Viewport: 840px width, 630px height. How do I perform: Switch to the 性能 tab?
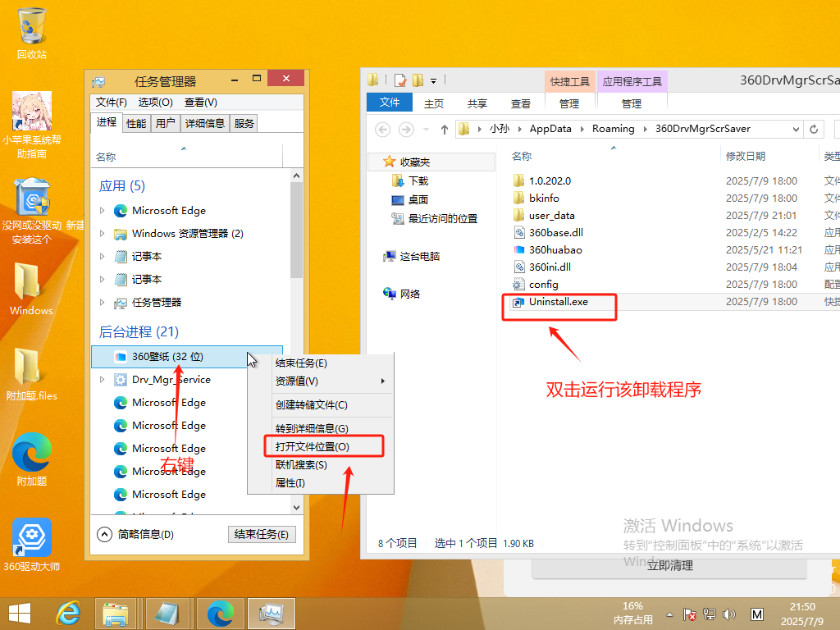[136, 124]
